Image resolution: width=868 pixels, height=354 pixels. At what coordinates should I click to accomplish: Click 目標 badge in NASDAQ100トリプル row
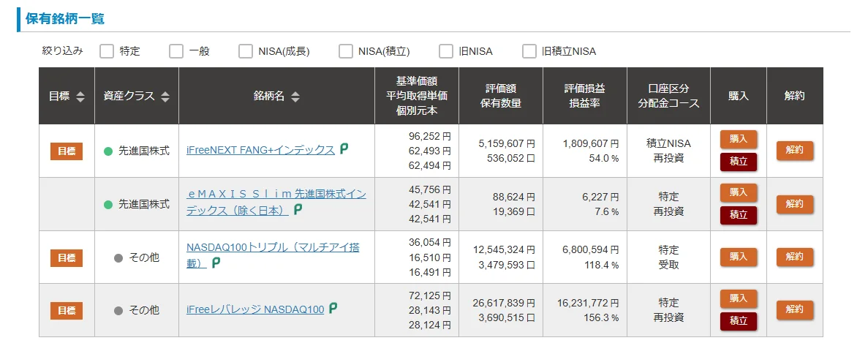[x=67, y=258]
